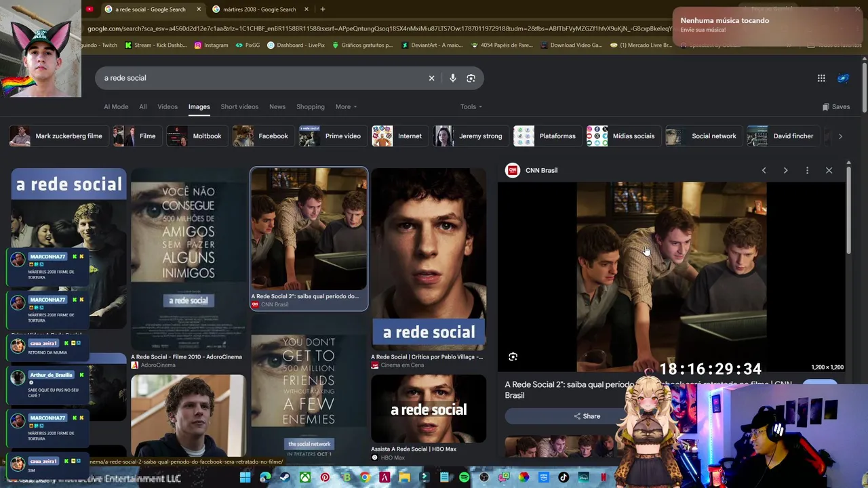Open 'Download Video Ga...' bookmark

pos(571,45)
